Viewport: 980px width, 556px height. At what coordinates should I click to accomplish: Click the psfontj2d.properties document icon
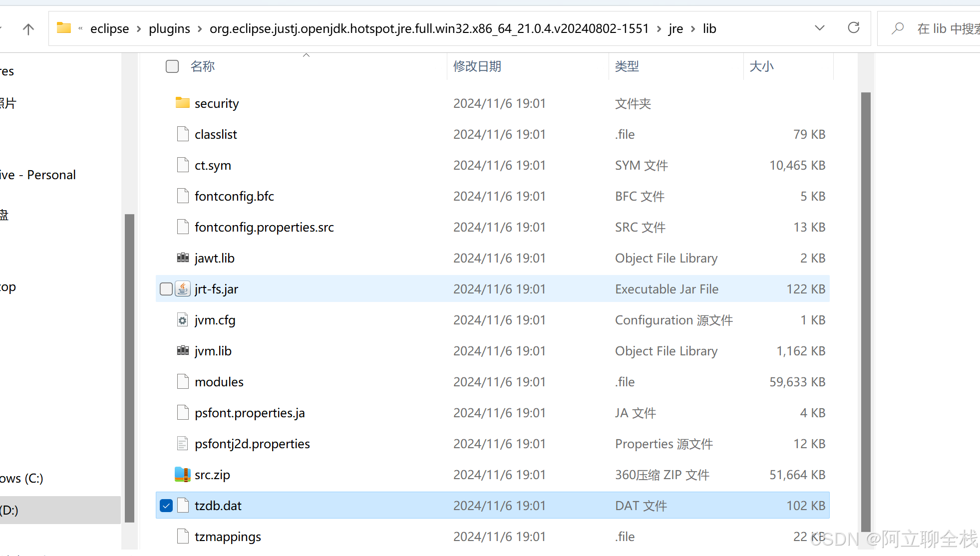click(183, 444)
